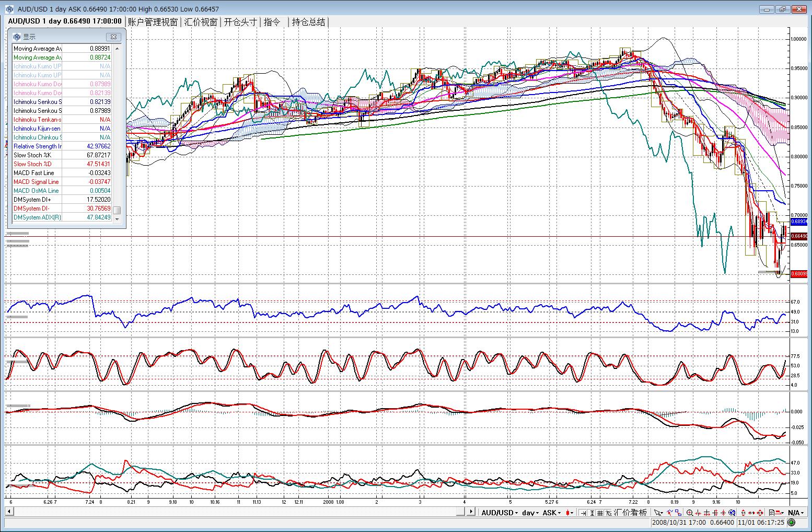The height and width of the screenshot is (532, 812).
Task: Click the 显示 panel logo icon
Action: pos(16,37)
